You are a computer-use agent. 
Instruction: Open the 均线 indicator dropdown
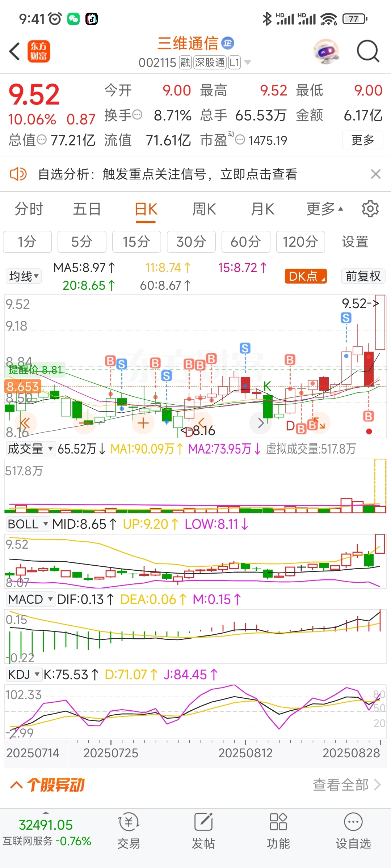pyautogui.click(x=24, y=276)
